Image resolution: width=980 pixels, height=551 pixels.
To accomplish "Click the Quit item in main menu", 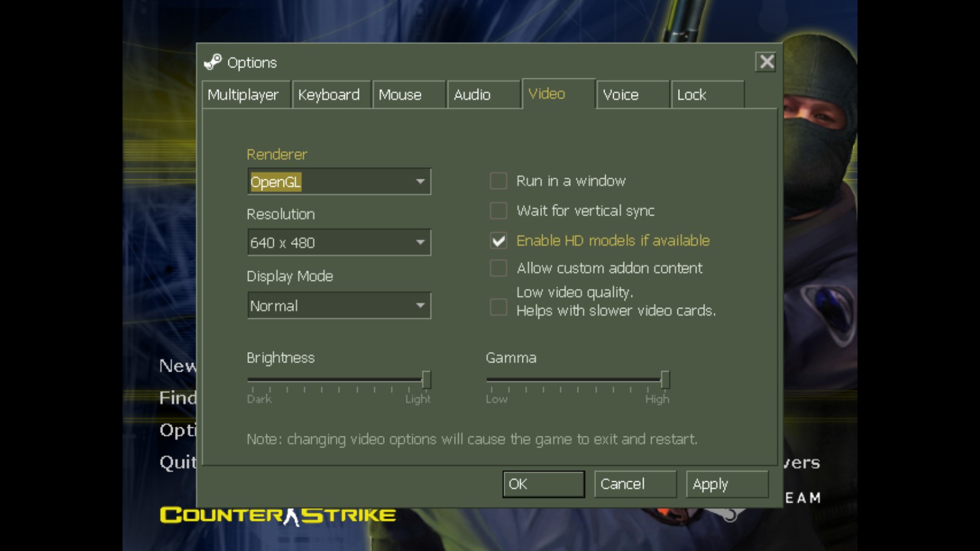I will click(x=178, y=462).
